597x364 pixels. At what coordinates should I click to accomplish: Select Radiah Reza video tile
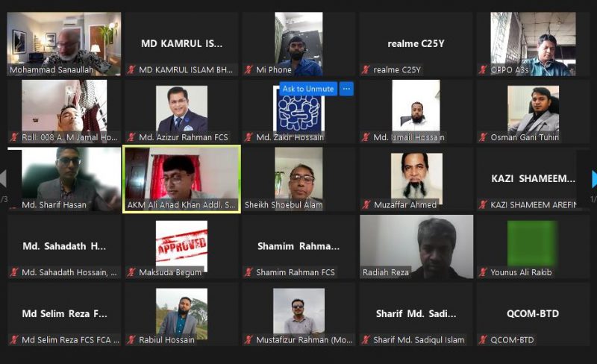[x=416, y=247]
